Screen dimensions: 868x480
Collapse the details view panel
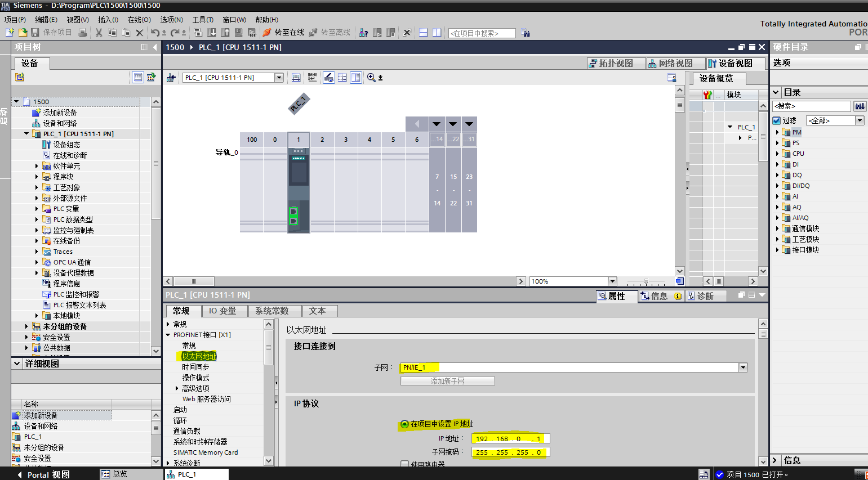point(17,364)
